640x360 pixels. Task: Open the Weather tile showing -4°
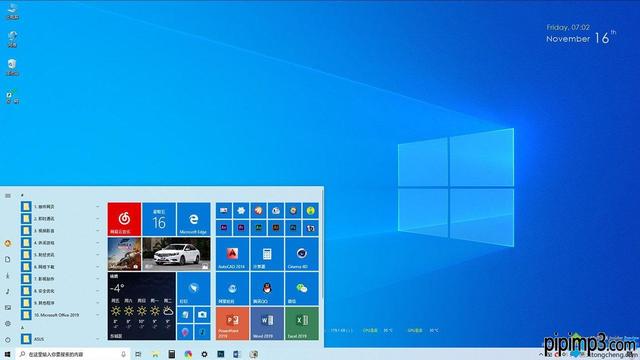click(x=142, y=306)
